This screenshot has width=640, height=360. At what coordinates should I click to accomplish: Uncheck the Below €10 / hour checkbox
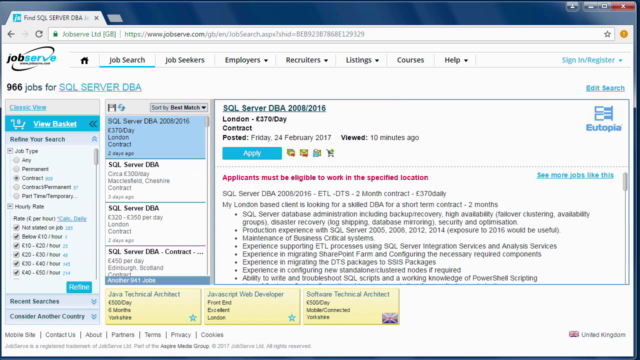tap(16, 237)
